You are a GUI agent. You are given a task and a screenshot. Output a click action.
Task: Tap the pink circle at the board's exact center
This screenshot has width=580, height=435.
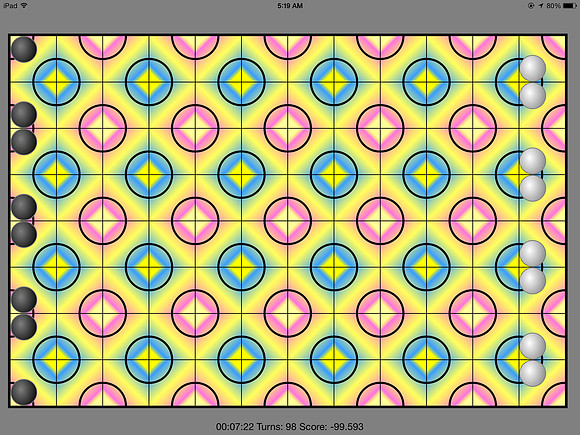(288, 221)
